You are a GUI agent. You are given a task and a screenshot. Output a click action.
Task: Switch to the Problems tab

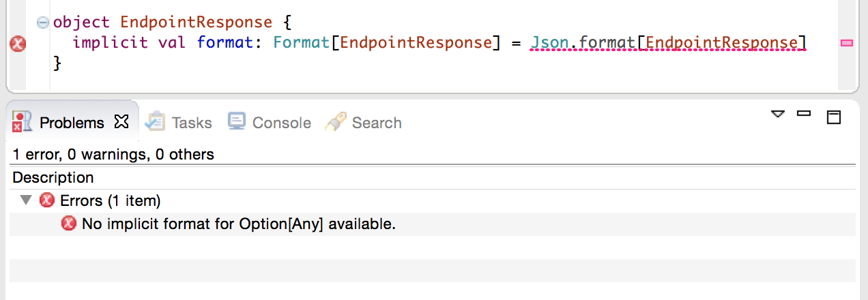pyautogui.click(x=72, y=123)
